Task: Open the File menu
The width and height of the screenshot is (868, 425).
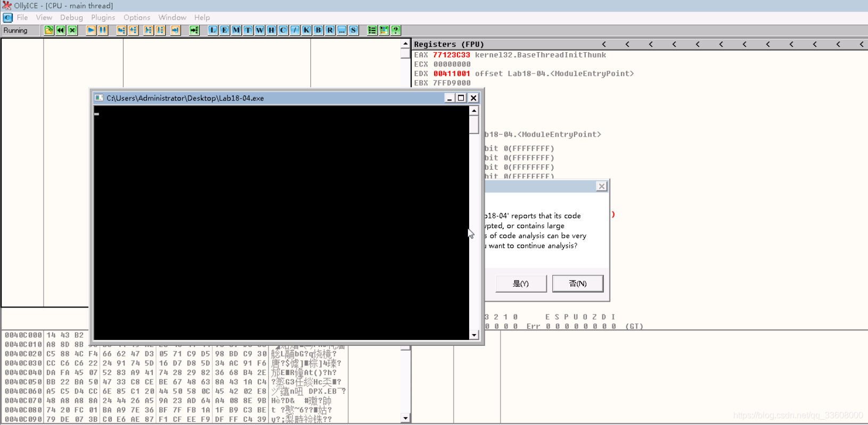Action: tap(22, 18)
